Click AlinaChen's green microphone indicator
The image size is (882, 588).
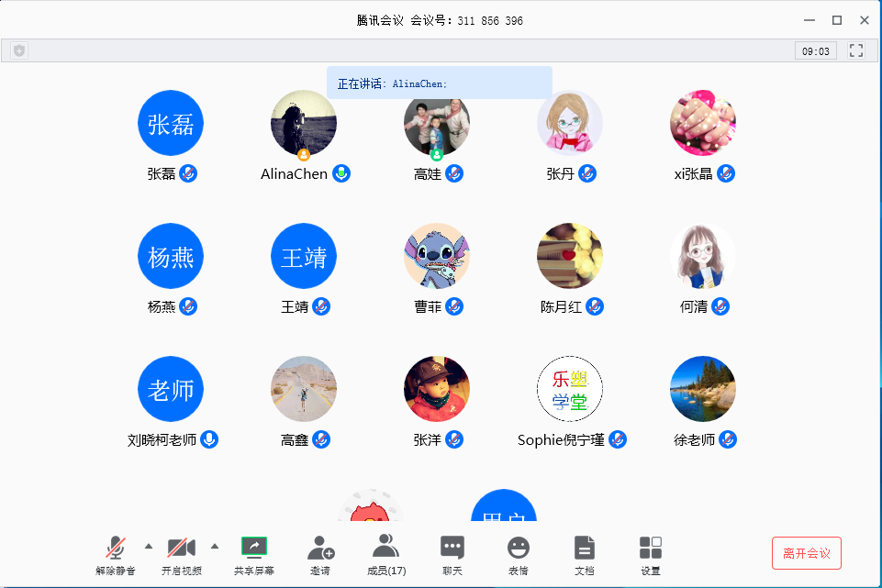tap(341, 173)
